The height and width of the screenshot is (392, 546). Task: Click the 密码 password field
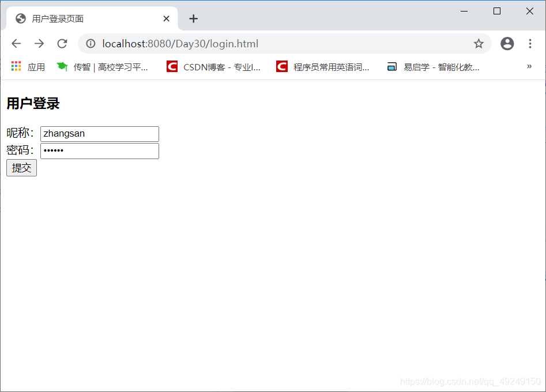coord(100,151)
